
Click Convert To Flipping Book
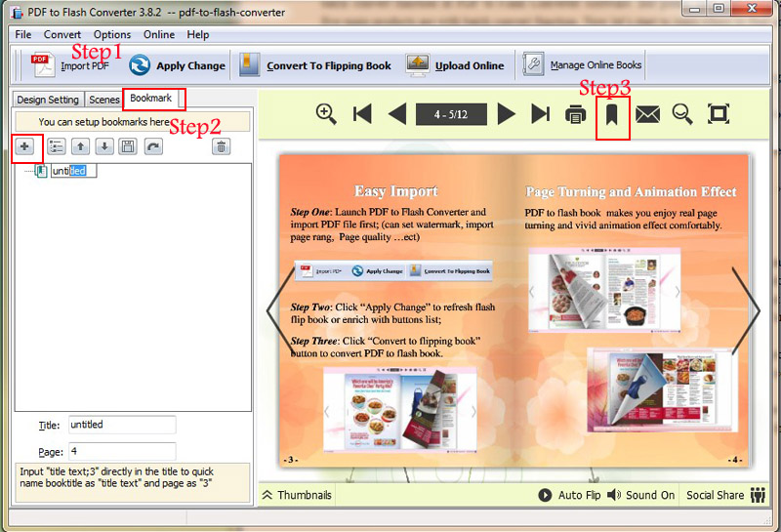(x=315, y=65)
